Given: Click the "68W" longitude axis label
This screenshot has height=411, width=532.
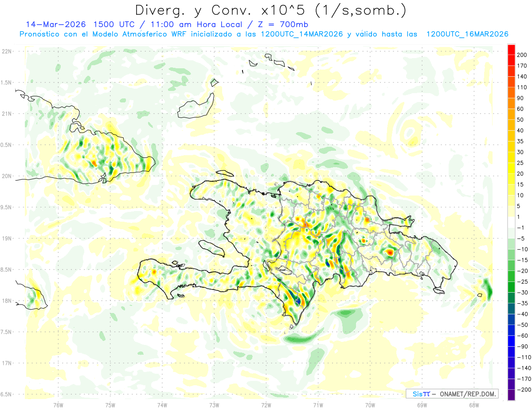Looking at the screenshot, I should (x=473, y=405).
